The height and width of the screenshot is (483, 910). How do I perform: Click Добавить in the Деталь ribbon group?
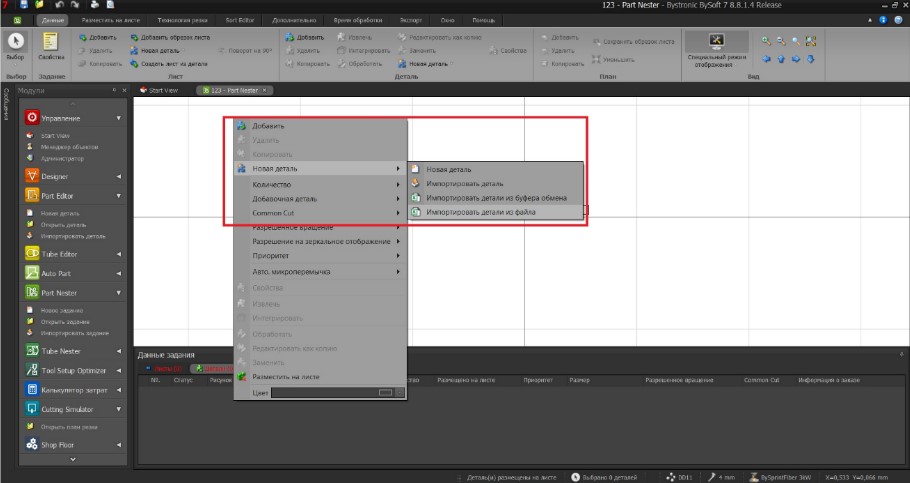305,37
